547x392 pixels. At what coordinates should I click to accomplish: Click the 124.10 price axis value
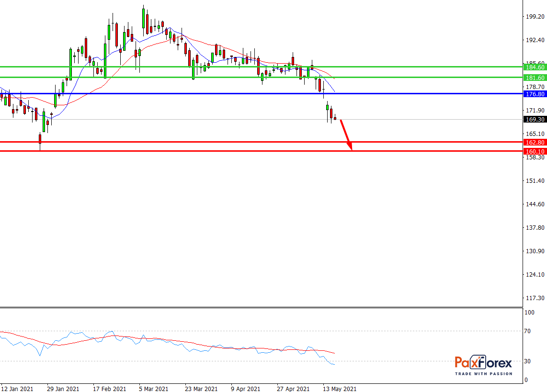[535, 275]
